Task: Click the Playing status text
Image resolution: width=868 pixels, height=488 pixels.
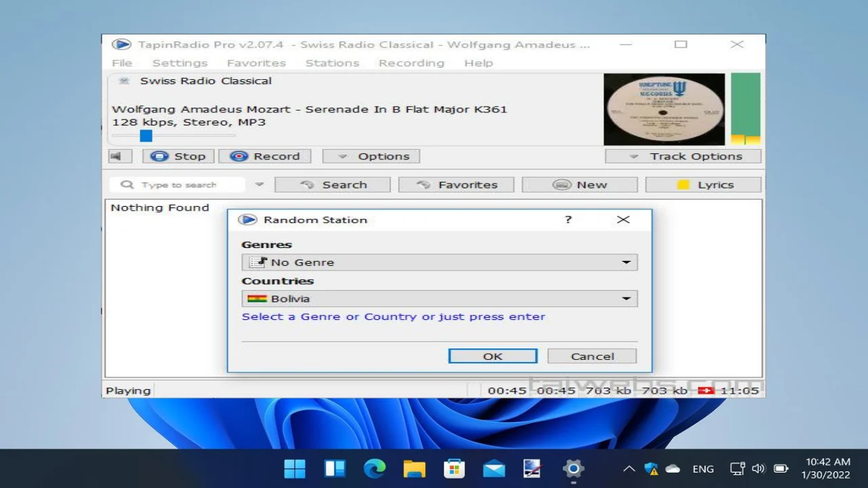Action: pos(128,390)
